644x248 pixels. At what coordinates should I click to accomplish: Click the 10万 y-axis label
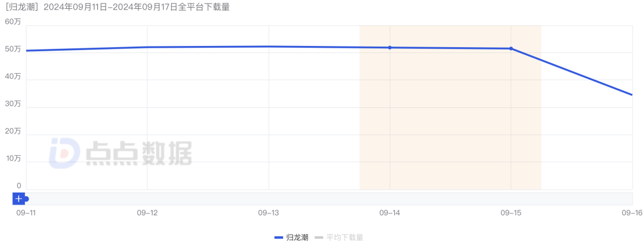[13, 159]
